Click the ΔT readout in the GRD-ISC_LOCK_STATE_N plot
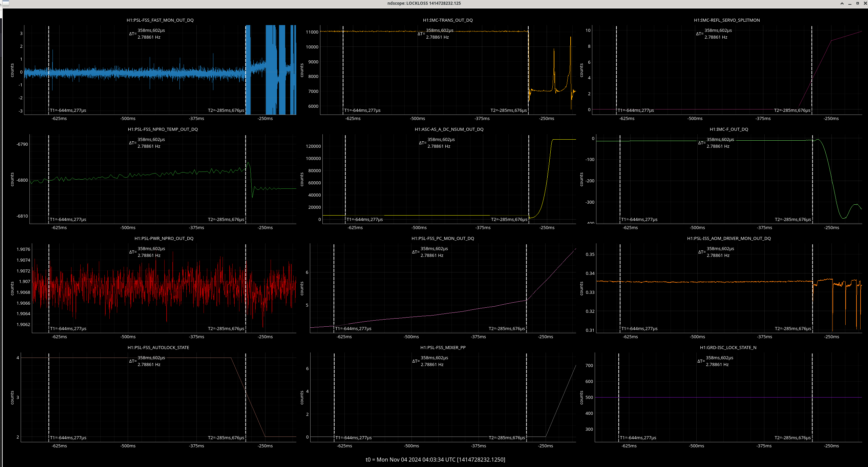This screenshot has height=467, width=868. [715, 361]
